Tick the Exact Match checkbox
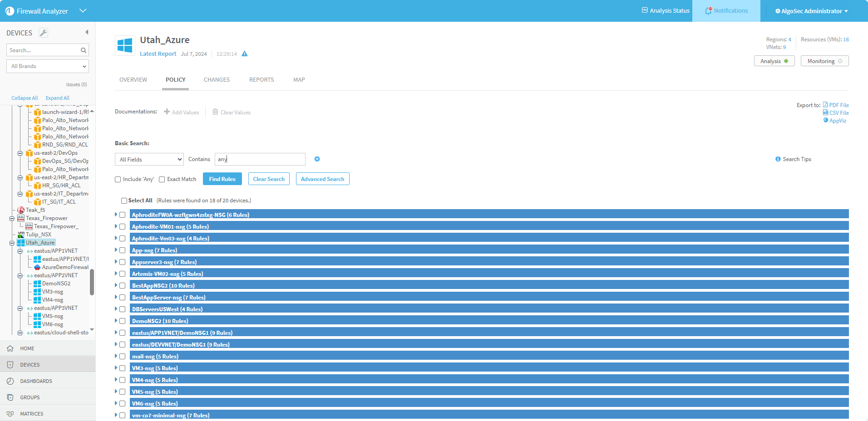This screenshot has width=868, height=421. pos(162,180)
